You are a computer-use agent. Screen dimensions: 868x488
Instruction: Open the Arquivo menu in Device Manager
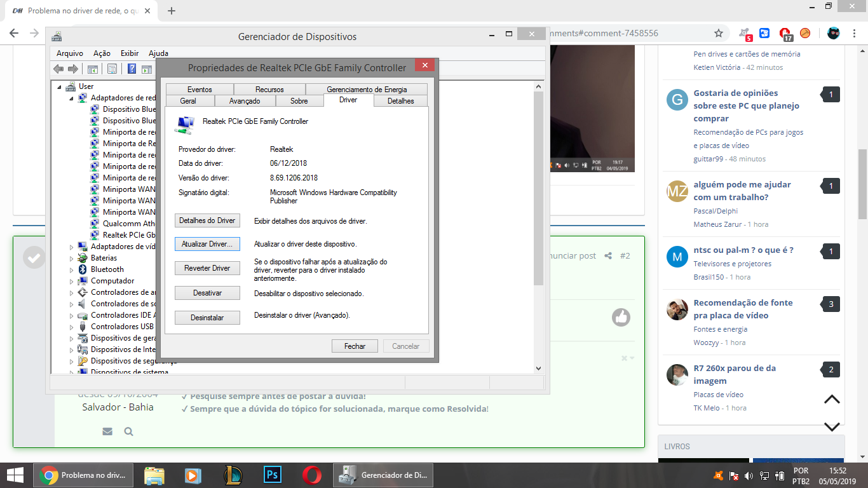70,53
